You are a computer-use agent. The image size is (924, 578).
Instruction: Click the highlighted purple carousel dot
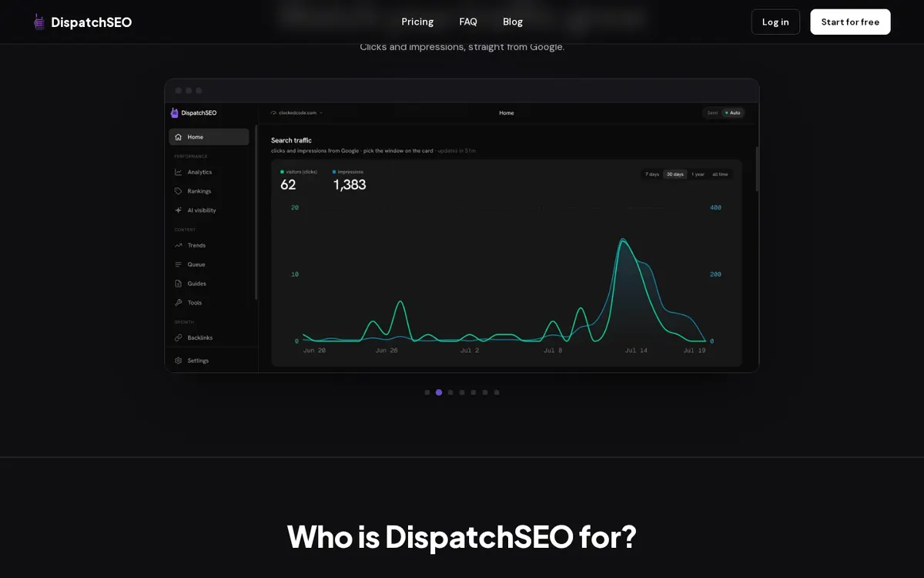(439, 392)
